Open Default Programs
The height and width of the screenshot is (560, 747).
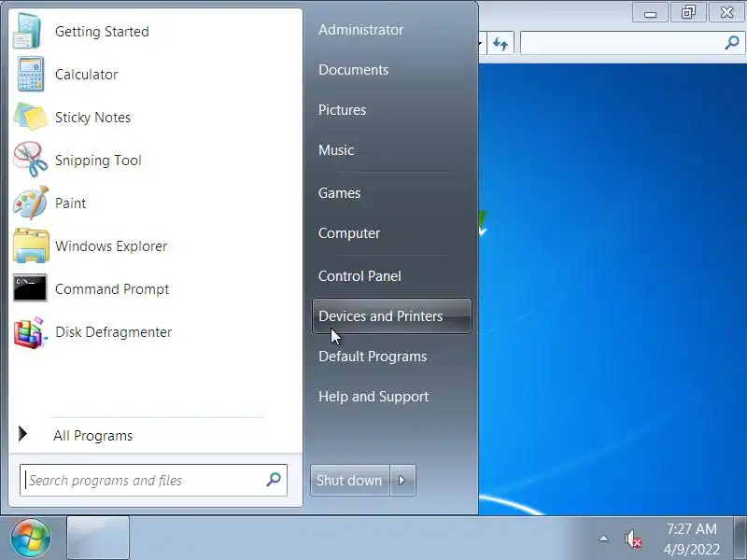pos(373,357)
